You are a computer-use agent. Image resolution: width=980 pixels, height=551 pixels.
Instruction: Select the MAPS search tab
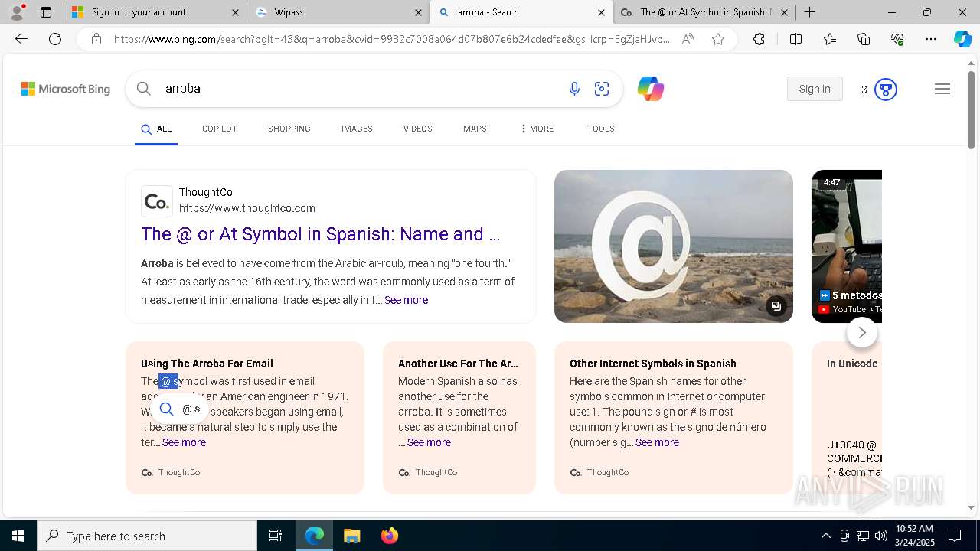(475, 129)
